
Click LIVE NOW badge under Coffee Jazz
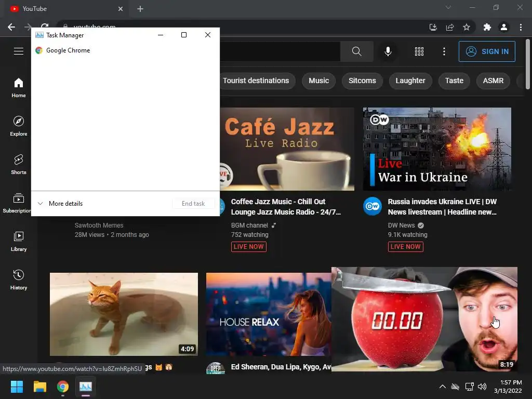point(249,247)
